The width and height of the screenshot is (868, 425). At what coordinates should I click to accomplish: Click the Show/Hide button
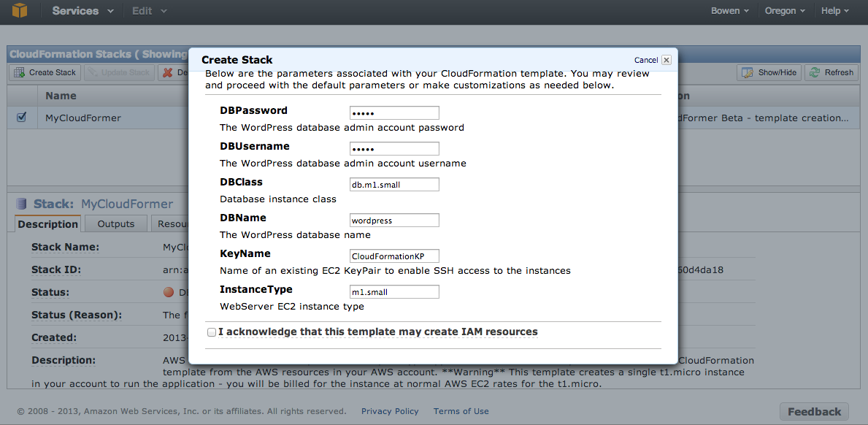[x=769, y=72]
